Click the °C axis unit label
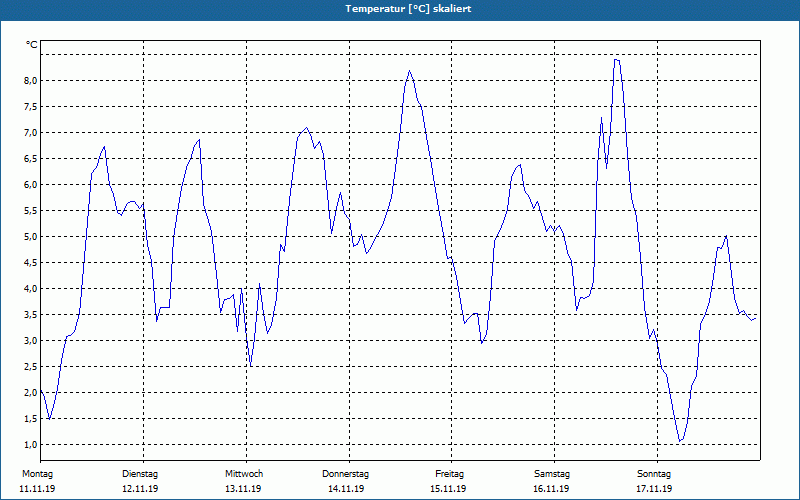 32,45
